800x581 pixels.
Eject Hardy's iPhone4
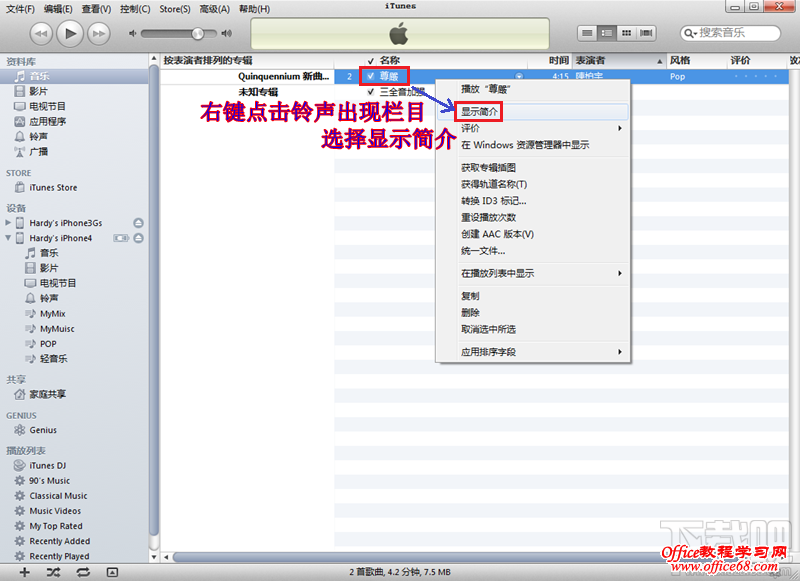click(x=138, y=238)
